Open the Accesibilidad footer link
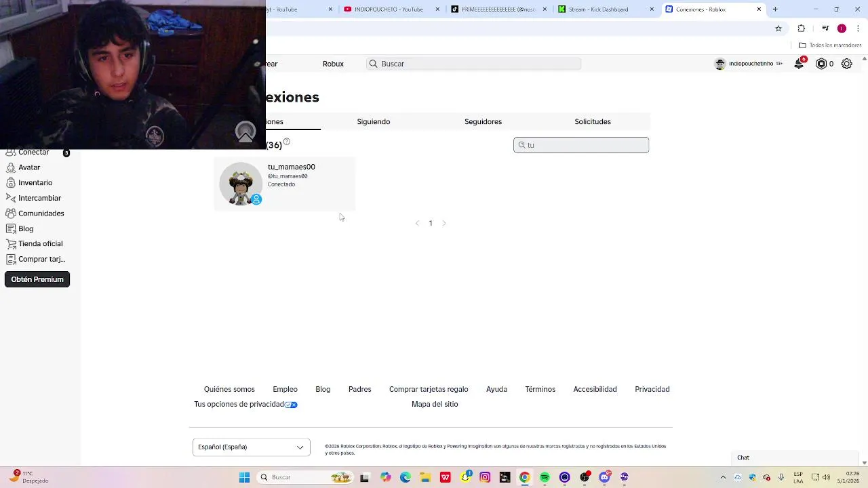Screen dimensions: 868x488 tap(595, 390)
